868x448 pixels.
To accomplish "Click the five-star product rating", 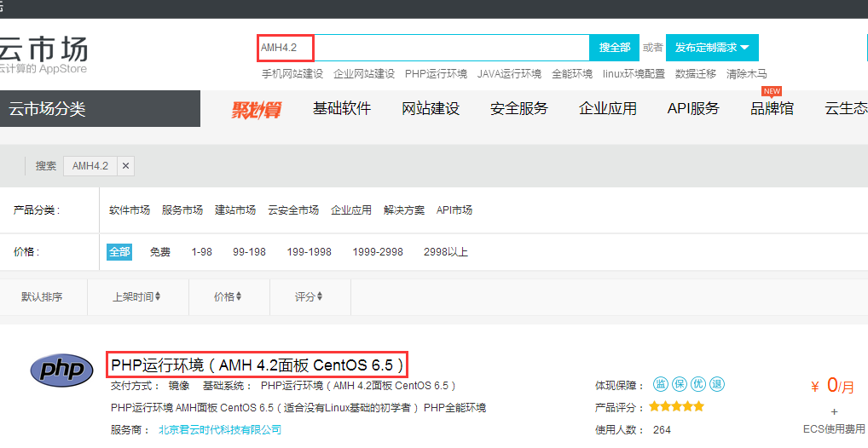I will tap(676, 407).
